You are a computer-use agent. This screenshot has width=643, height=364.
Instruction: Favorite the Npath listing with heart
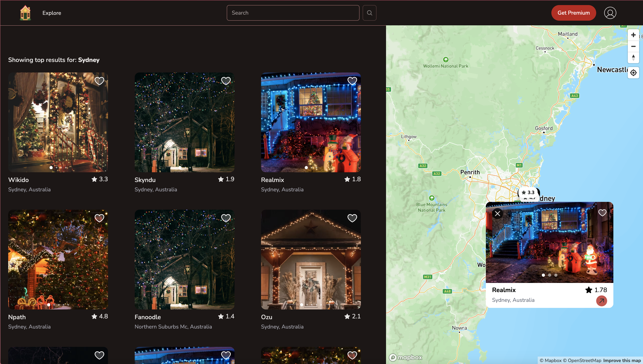click(x=99, y=218)
